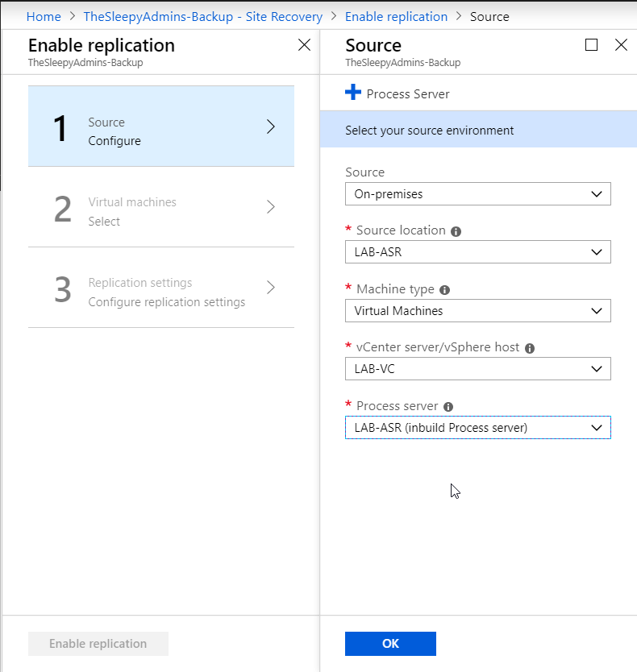Screen dimensions: 637x672
Task: Click info icon beside Machine type
Action: pyautogui.click(x=444, y=290)
